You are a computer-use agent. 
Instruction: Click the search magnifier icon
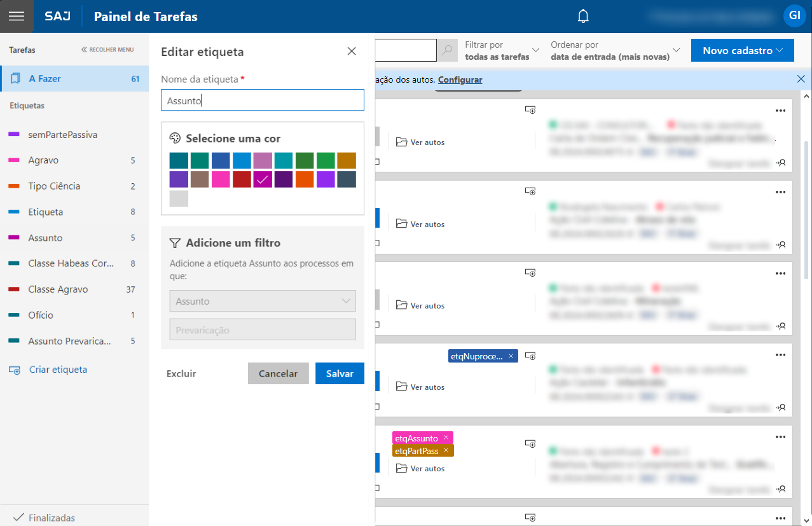(448, 50)
